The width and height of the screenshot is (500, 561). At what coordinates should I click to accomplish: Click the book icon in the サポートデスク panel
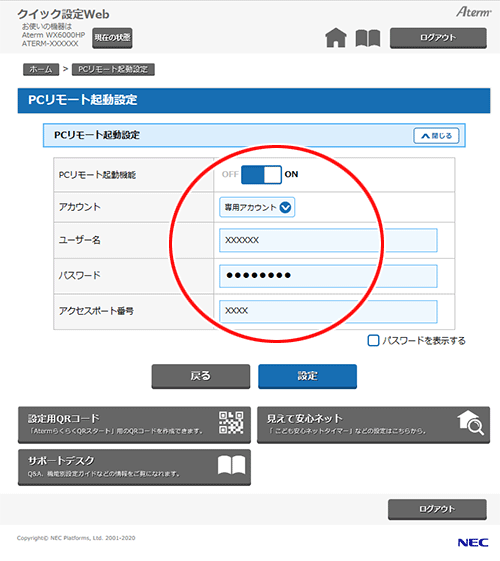point(231,465)
